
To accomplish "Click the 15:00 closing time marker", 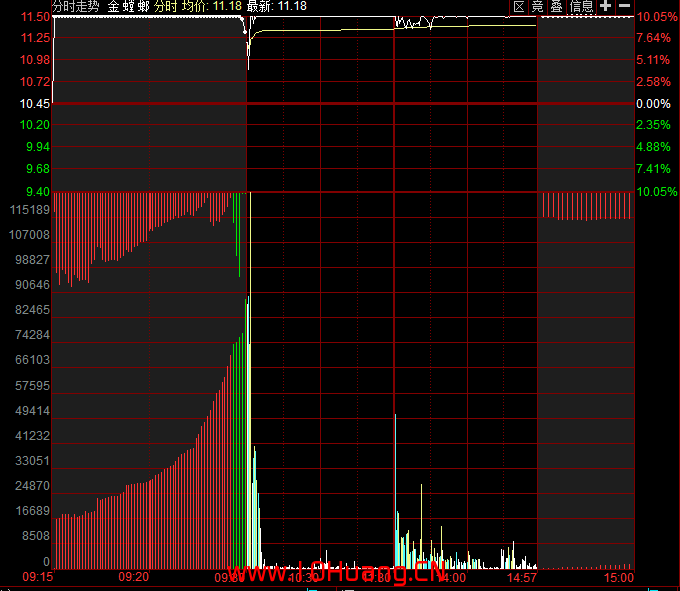I will 618,577.
